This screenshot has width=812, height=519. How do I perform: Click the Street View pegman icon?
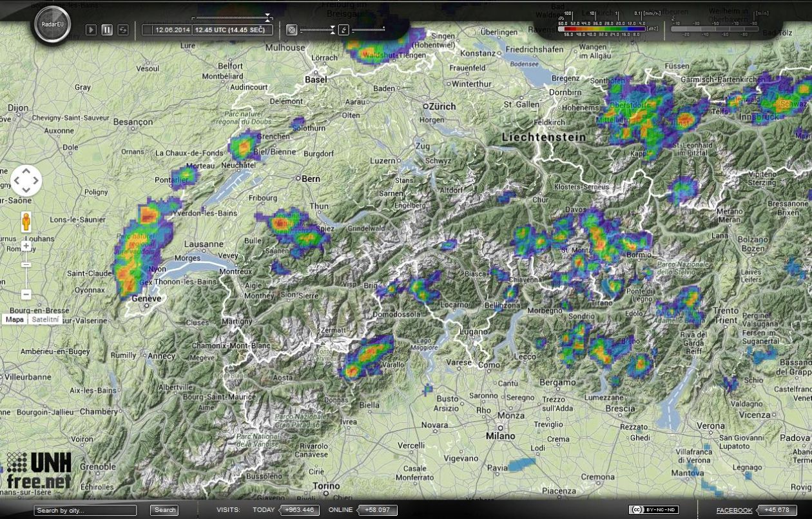tap(26, 221)
